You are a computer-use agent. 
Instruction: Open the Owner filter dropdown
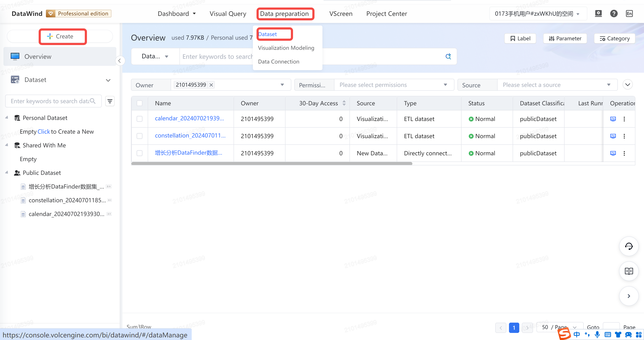click(282, 85)
